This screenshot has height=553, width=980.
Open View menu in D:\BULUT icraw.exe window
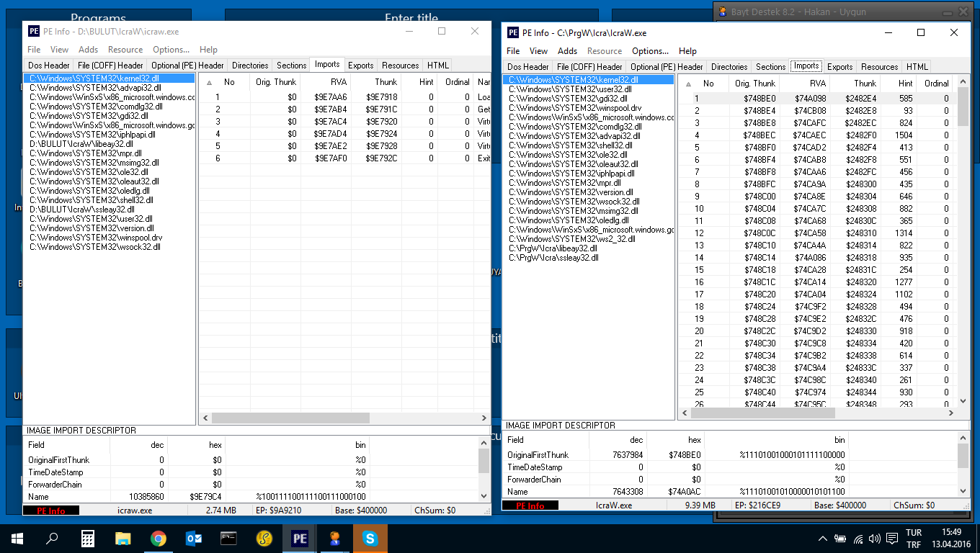59,50
